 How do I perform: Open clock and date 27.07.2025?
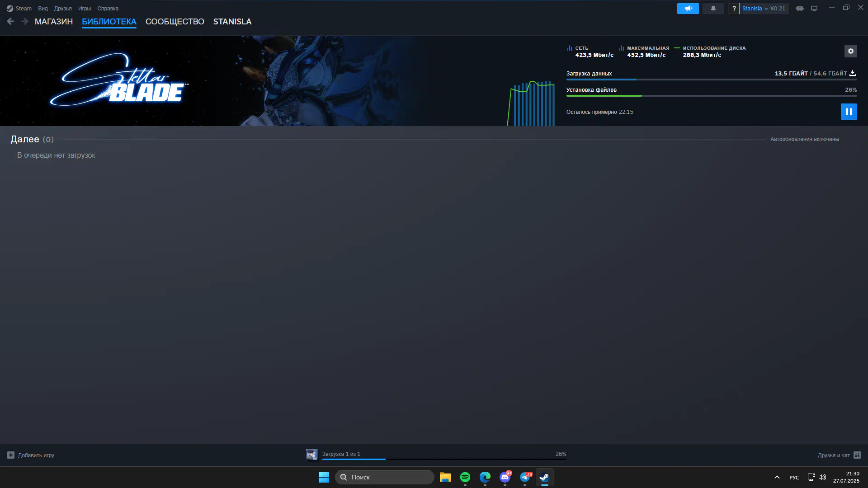pyautogui.click(x=846, y=477)
